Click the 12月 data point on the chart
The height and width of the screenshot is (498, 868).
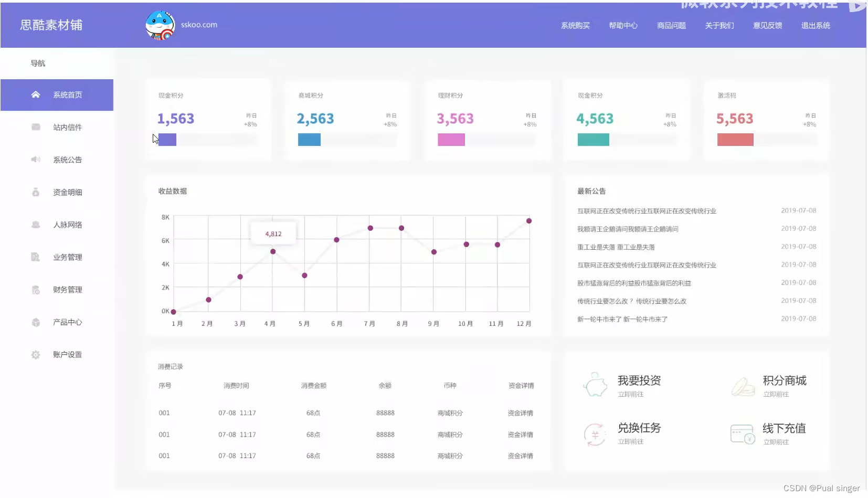529,221
